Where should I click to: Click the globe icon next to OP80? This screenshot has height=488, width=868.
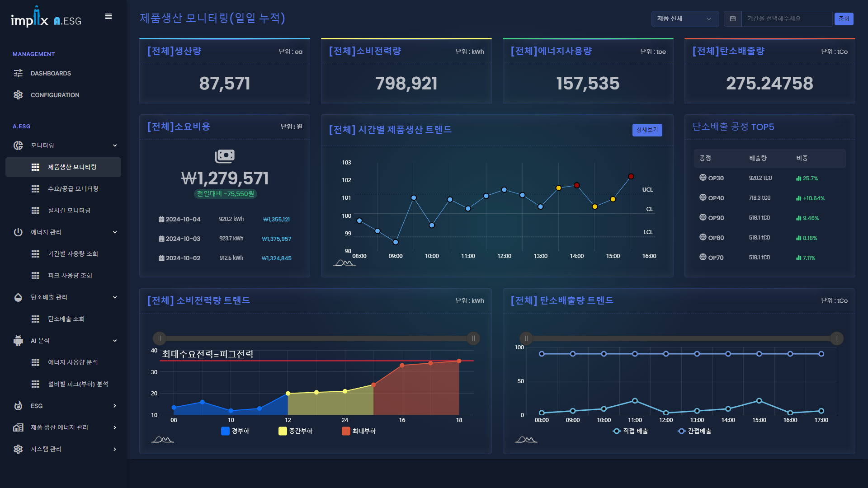click(x=703, y=237)
